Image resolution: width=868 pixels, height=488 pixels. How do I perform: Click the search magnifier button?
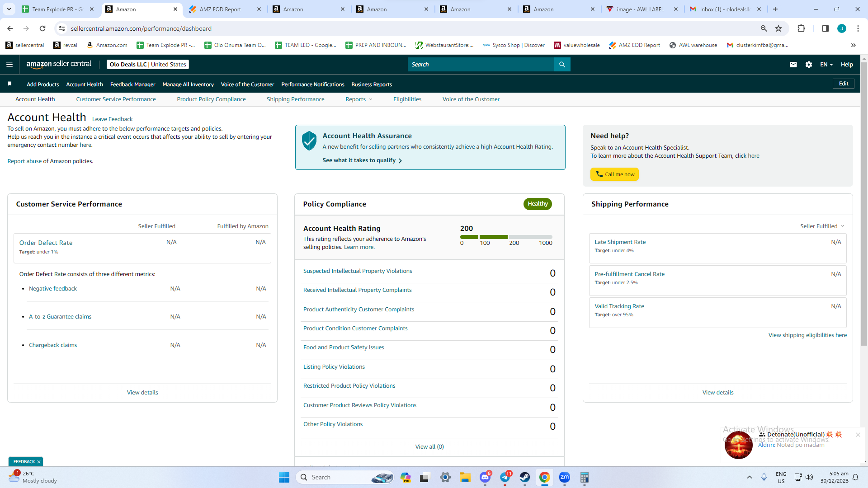562,65
